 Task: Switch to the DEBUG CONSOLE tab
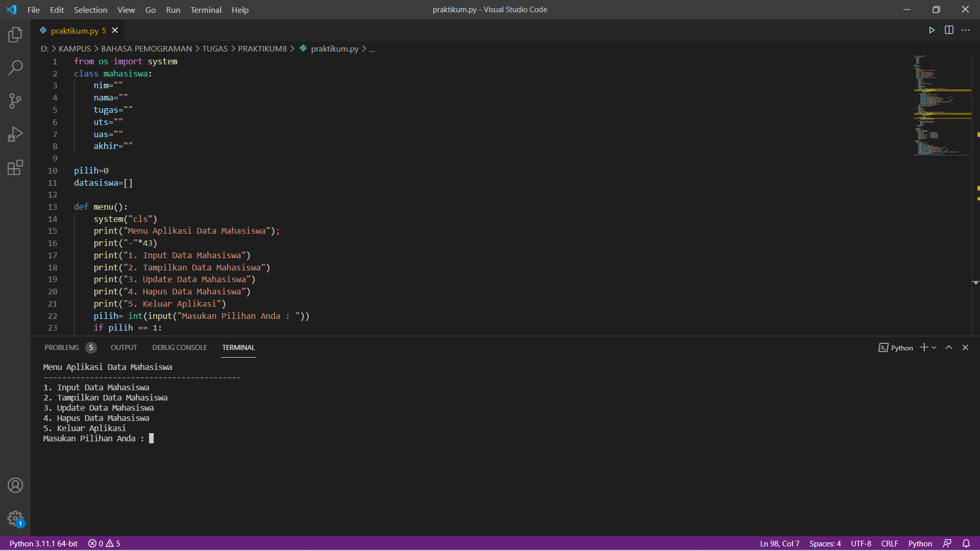click(x=180, y=347)
